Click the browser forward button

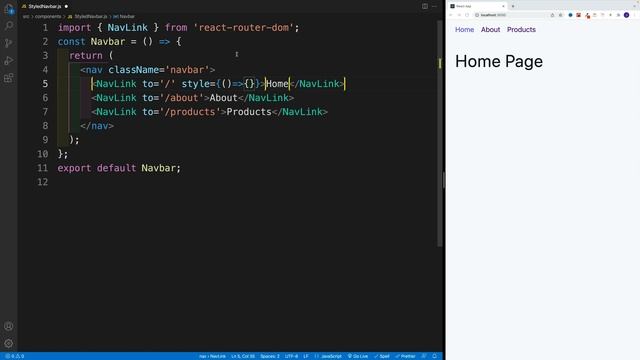(459, 15)
